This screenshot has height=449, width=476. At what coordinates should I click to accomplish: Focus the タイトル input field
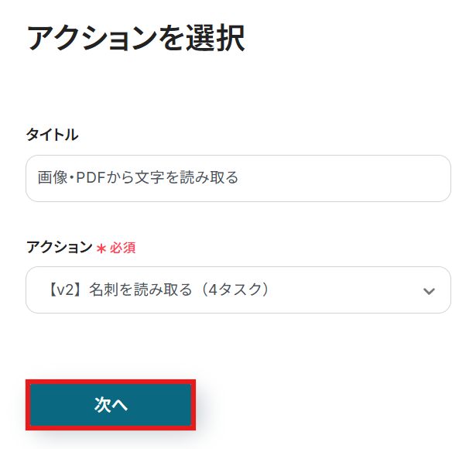238,178
